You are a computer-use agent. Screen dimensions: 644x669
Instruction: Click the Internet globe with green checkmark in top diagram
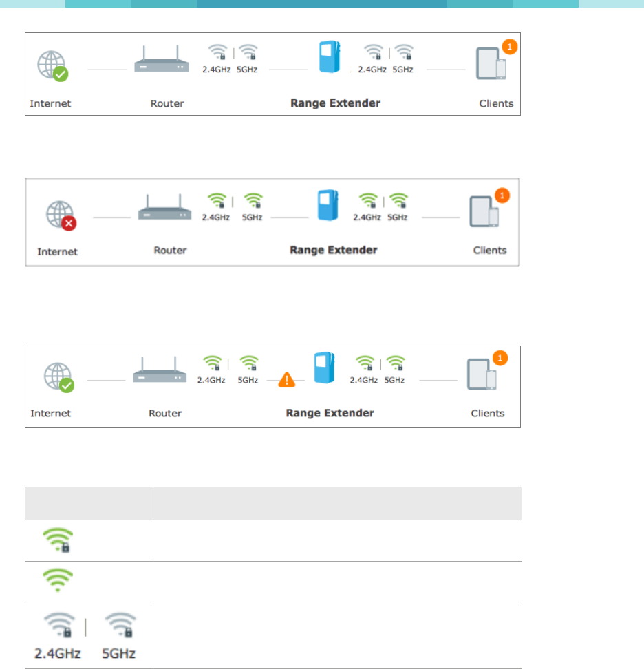[x=53, y=65]
